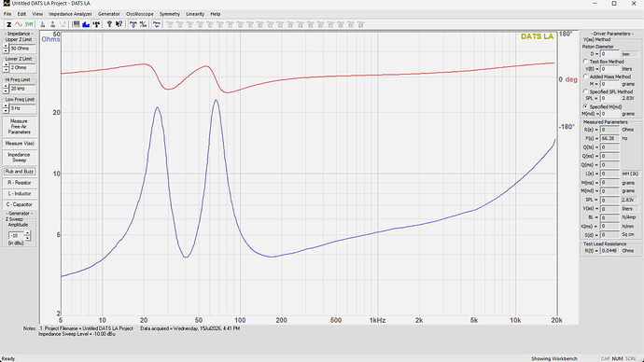This screenshot has width=644, height=362.
Task: Click the C - Capacitor button
Action: click(x=20, y=204)
